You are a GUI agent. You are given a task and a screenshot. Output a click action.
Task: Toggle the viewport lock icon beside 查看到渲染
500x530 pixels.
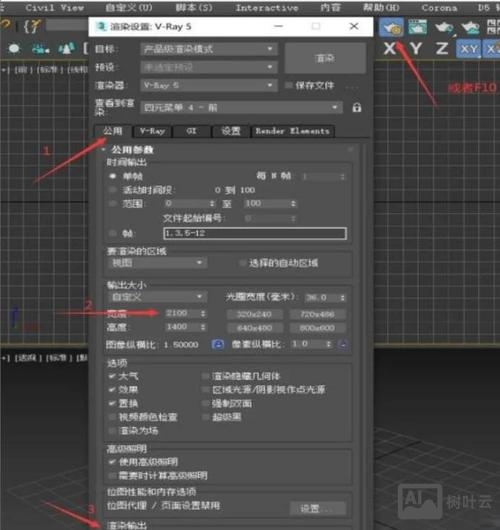coord(357,108)
